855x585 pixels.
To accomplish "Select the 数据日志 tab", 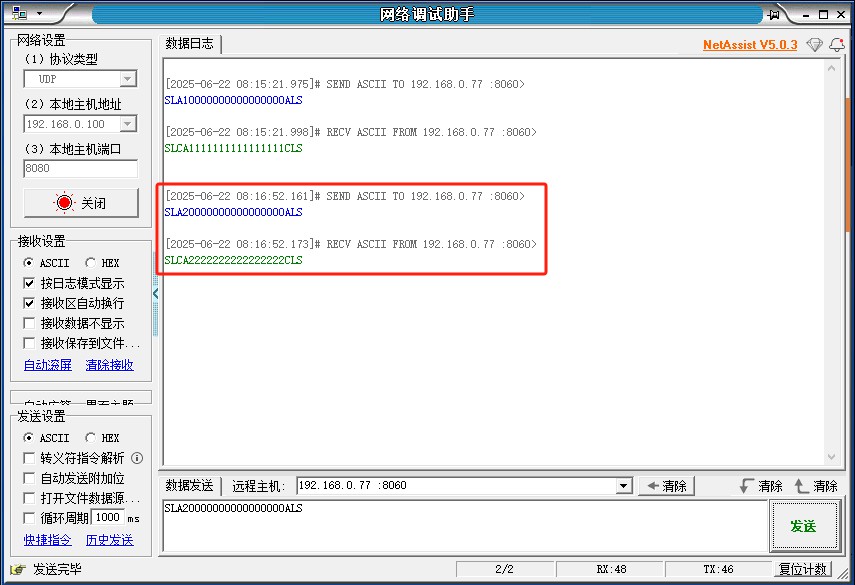I will (190, 44).
